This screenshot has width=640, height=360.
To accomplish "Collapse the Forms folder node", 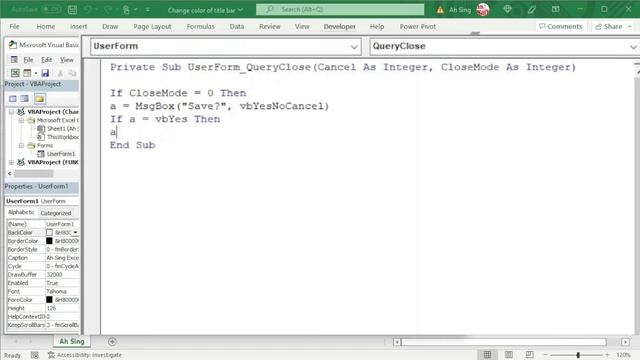I will pyautogui.click(x=21, y=146).
